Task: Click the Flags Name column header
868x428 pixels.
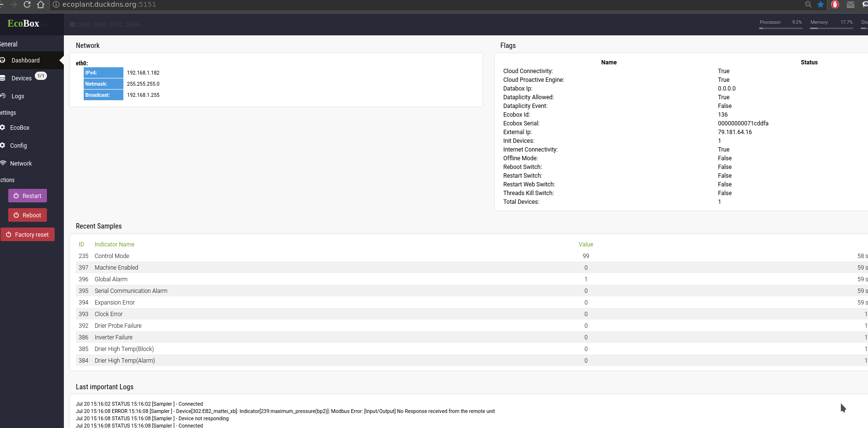Action: click(609, 62)
